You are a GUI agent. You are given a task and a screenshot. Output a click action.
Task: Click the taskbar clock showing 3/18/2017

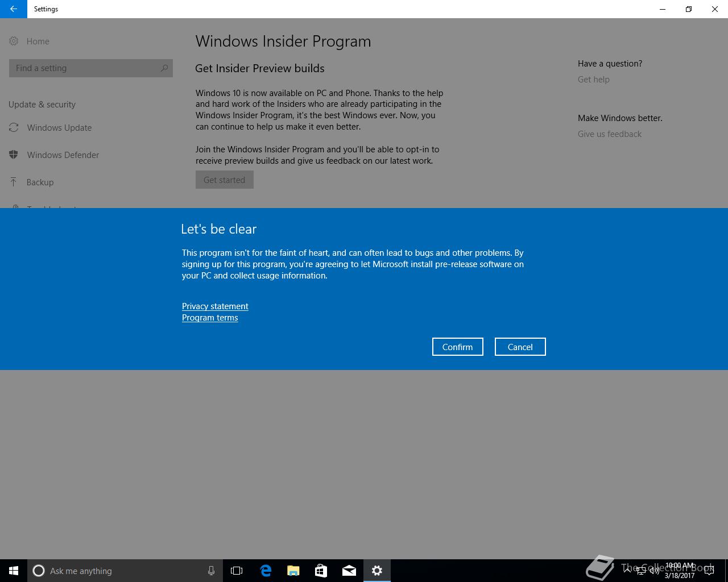680,571
